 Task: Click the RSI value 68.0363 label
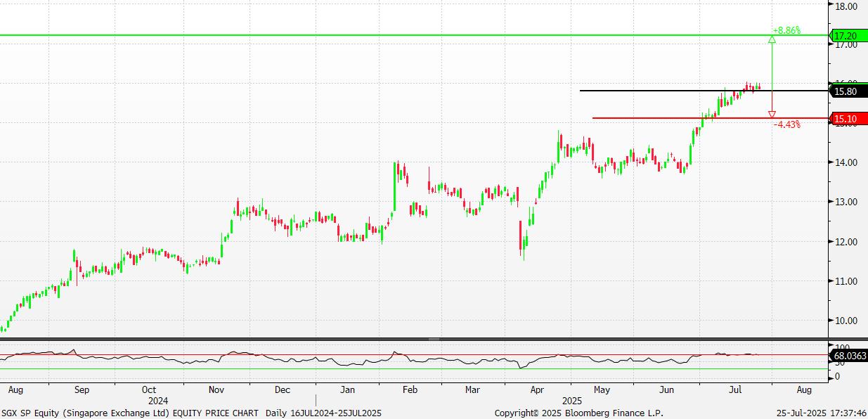click(x=848, y=356)
